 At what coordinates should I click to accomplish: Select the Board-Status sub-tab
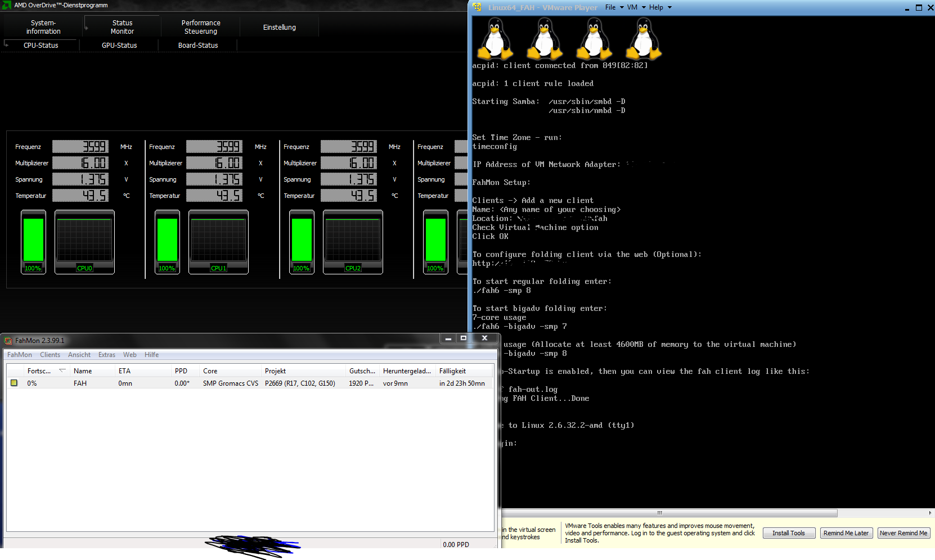[x=198, y=46]
